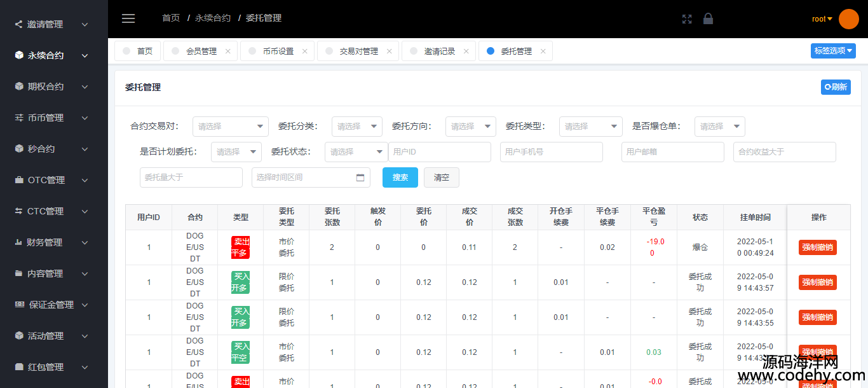Open the 委托分类 dropdown
868x388 pixels.
tap(356, 127)
